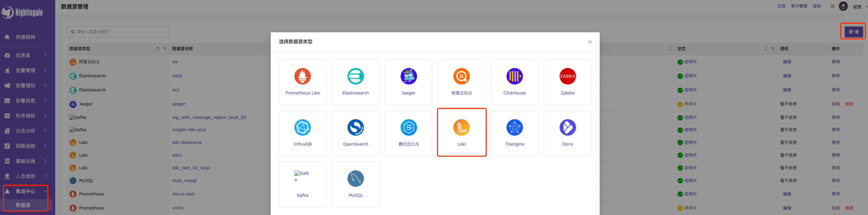
Task: Pick the MySQL datasource icon
Action: (x=355, y=179)
